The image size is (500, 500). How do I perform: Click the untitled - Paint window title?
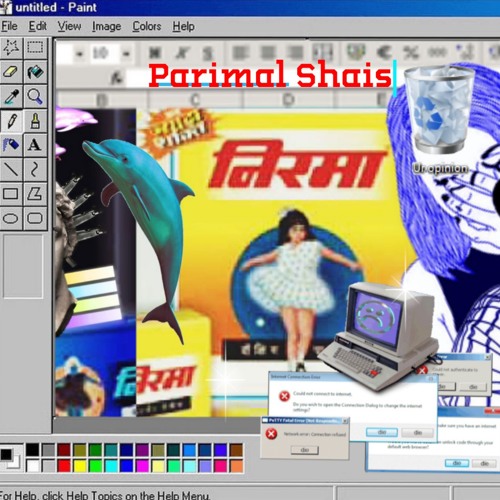(x=56, y=7)
